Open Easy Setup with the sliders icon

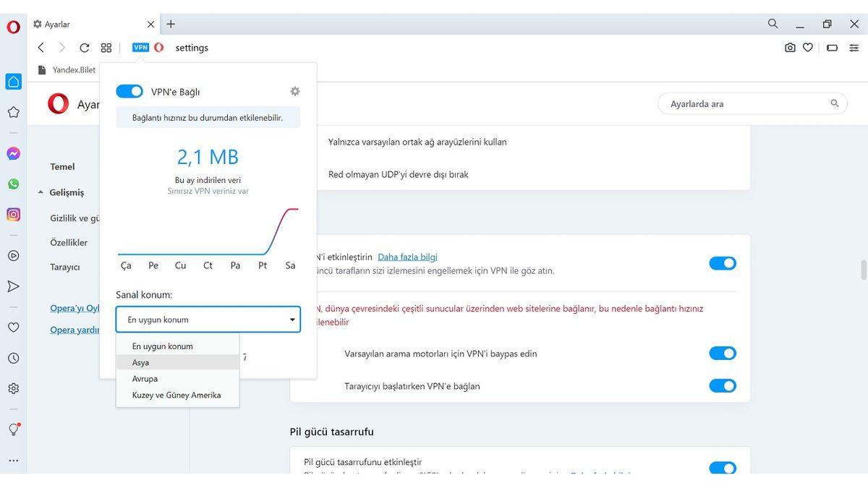coord(854,48)
